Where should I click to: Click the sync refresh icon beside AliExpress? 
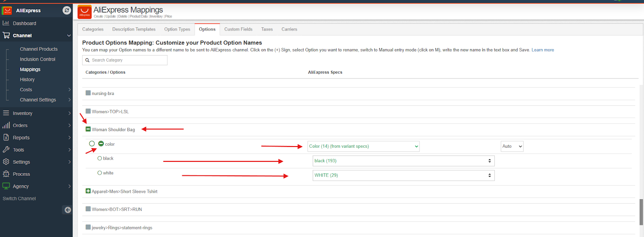67,10
